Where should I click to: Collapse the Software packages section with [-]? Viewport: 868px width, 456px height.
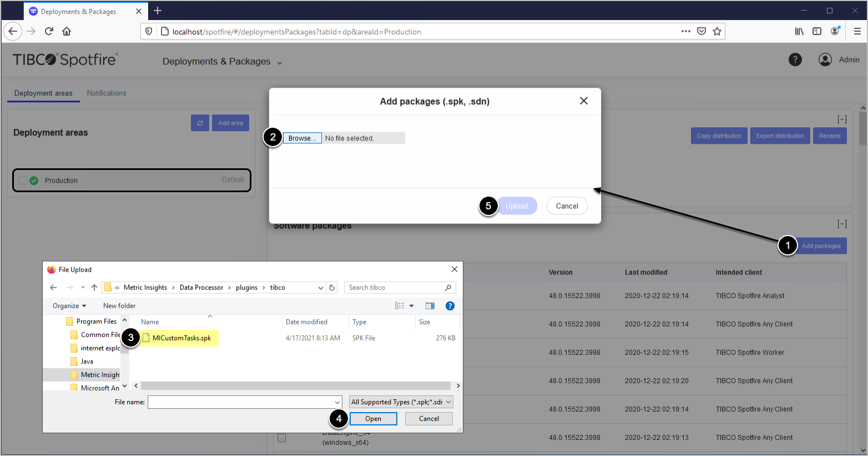842,224
